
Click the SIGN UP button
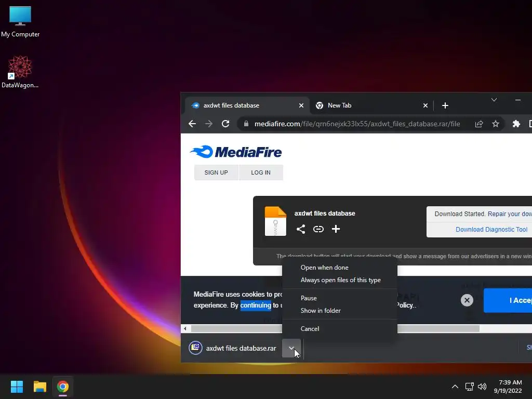pos(216,172)
